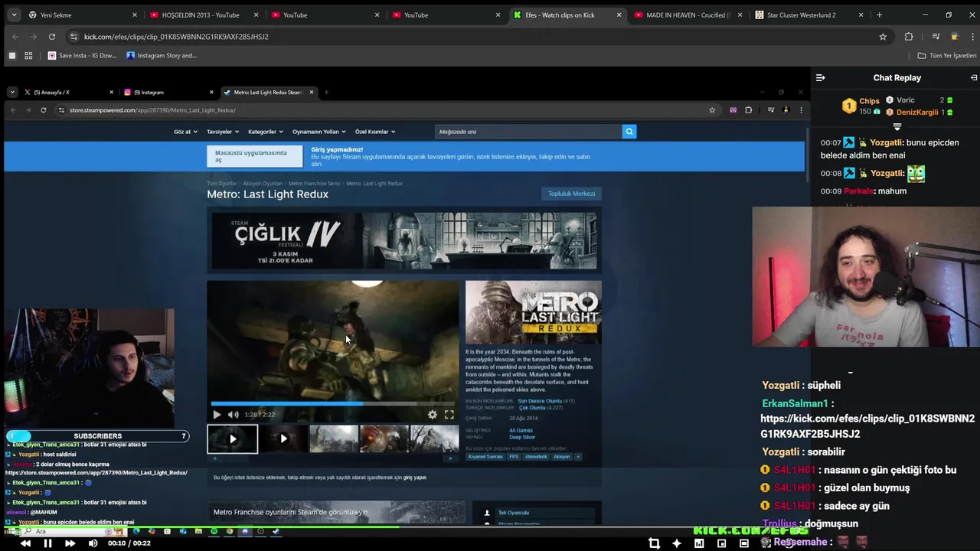Open Instagram Story and... bookmark

[x=162, y=55]
